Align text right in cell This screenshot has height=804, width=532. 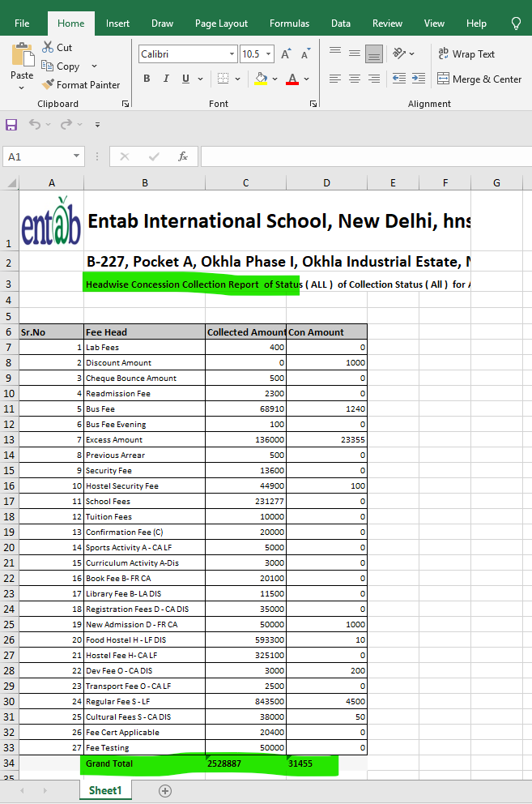coord(374,79)
